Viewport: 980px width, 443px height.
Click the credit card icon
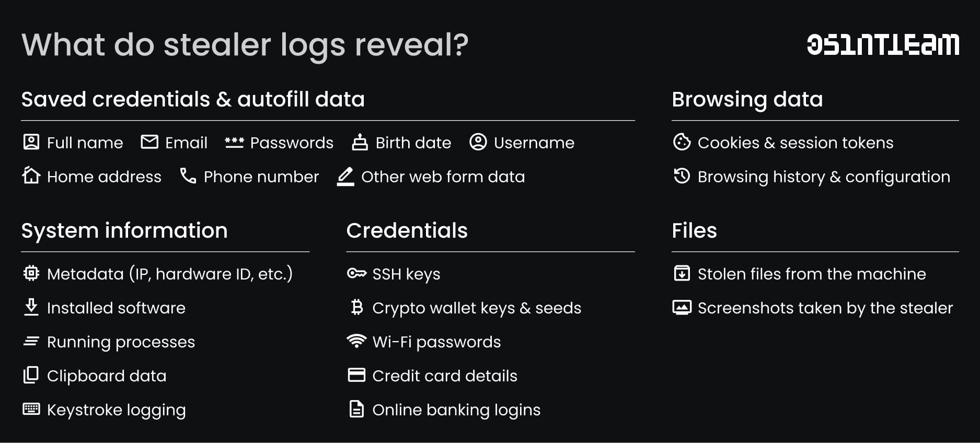point(356,375)
